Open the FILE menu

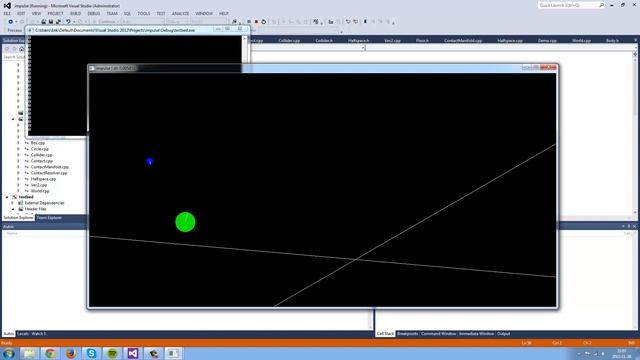pyautogui.click(x=7, y=13)
